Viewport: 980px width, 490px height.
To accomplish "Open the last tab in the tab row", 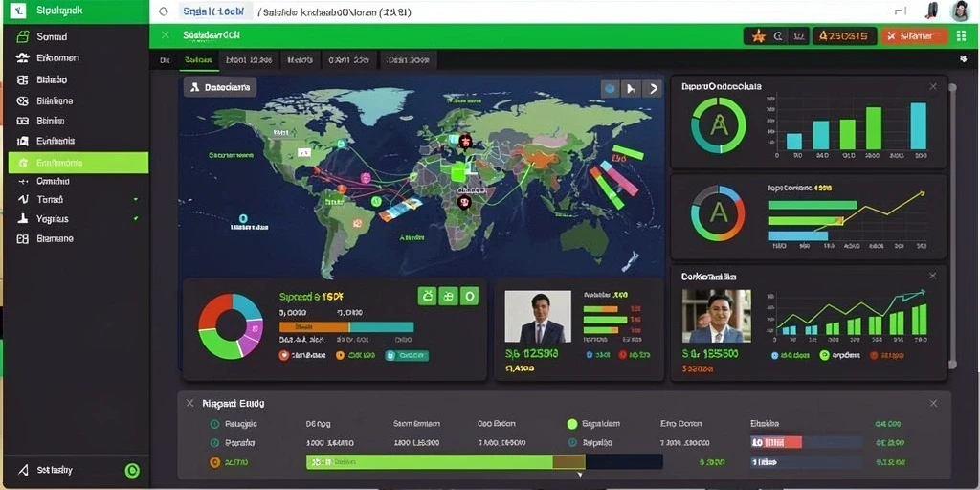I will pyautogui.click(x=408, y=60).
